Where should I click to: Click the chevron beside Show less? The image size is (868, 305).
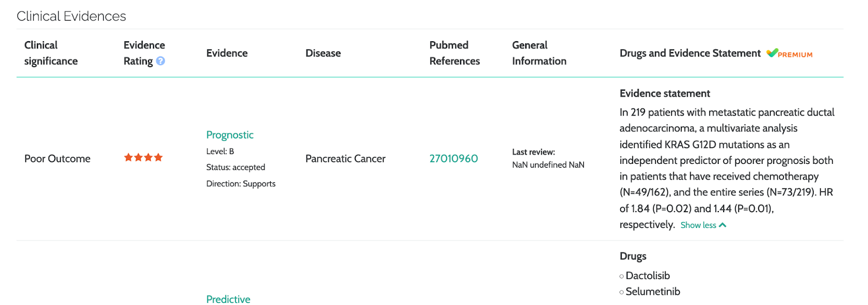[x=723, y=225]
